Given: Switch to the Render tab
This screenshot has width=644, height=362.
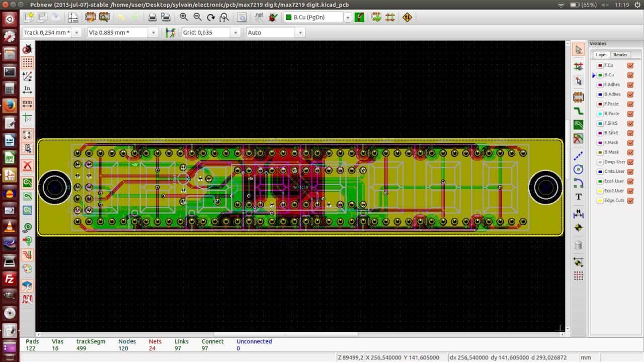Looking at the screenshot, I should coord(620,55).
